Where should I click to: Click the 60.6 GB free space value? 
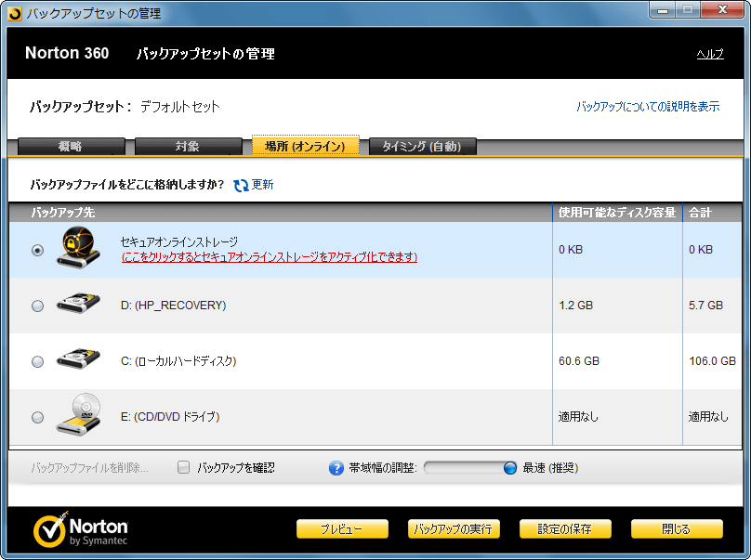click(579, 361)
